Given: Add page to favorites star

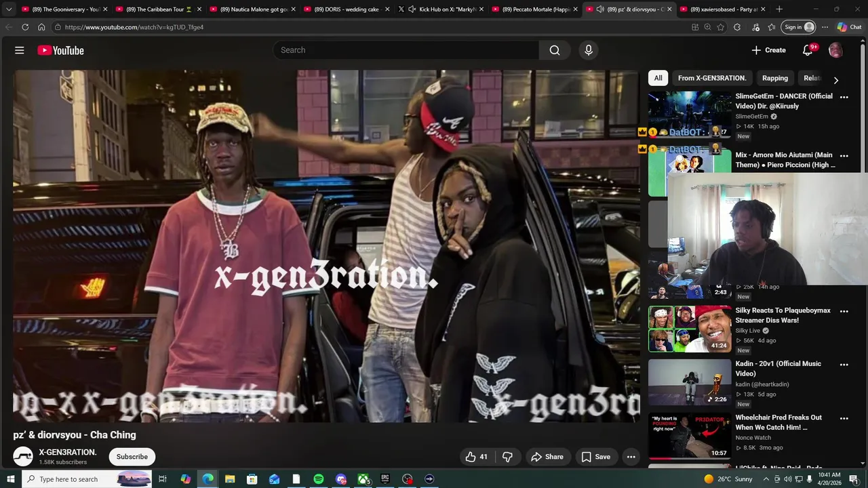Looking at the screenshot, I should coord(721,27).
